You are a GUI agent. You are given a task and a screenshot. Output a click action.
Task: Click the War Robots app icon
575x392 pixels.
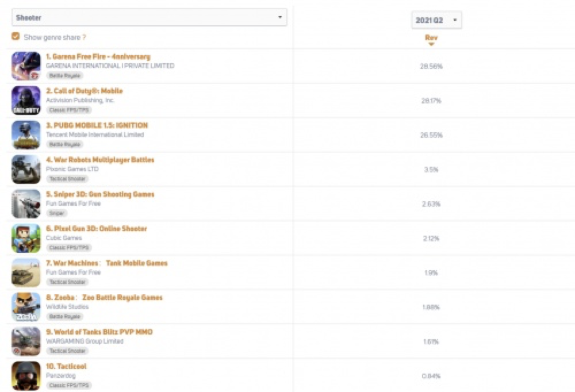click(x=26, y=170)
